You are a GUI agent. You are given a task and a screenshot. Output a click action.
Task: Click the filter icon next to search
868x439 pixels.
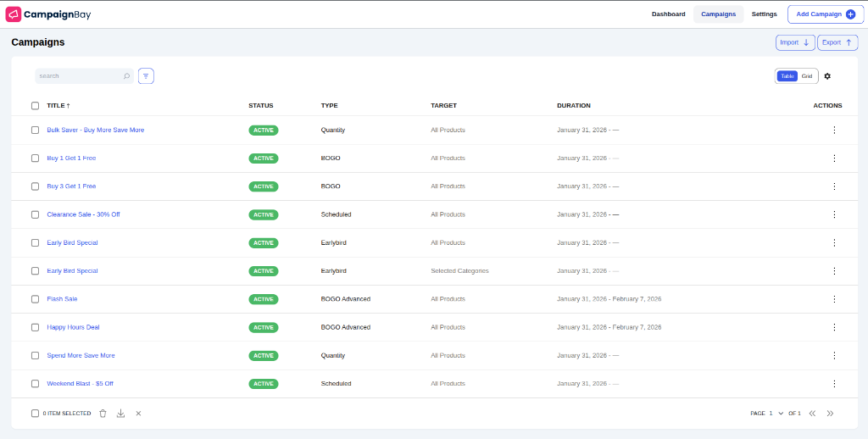(x=146, y=76)
